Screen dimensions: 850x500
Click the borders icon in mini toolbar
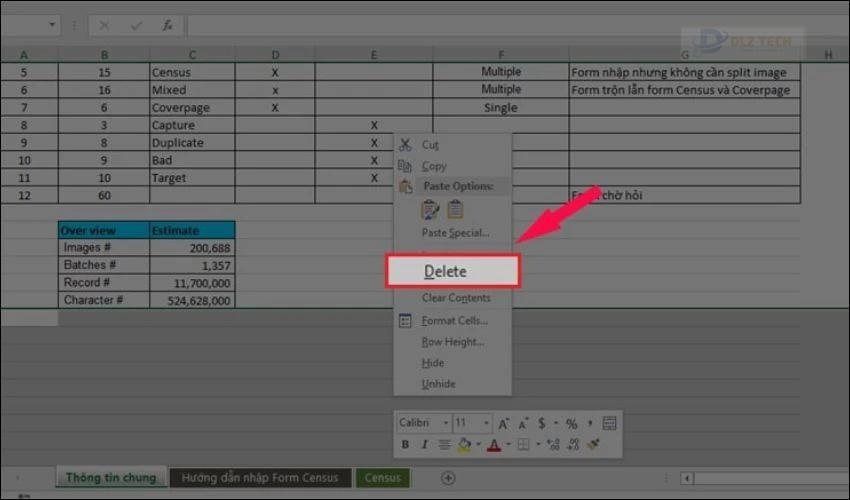click(x=523, y=445)
